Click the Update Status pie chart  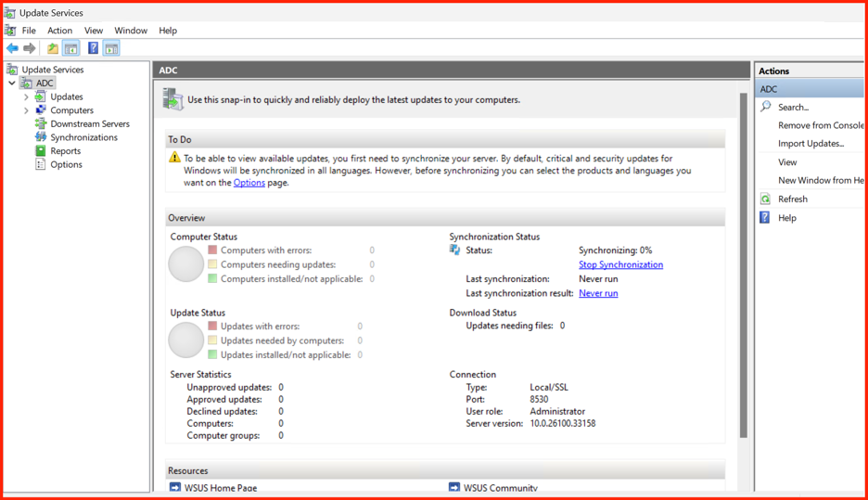(x=186, y=340)
